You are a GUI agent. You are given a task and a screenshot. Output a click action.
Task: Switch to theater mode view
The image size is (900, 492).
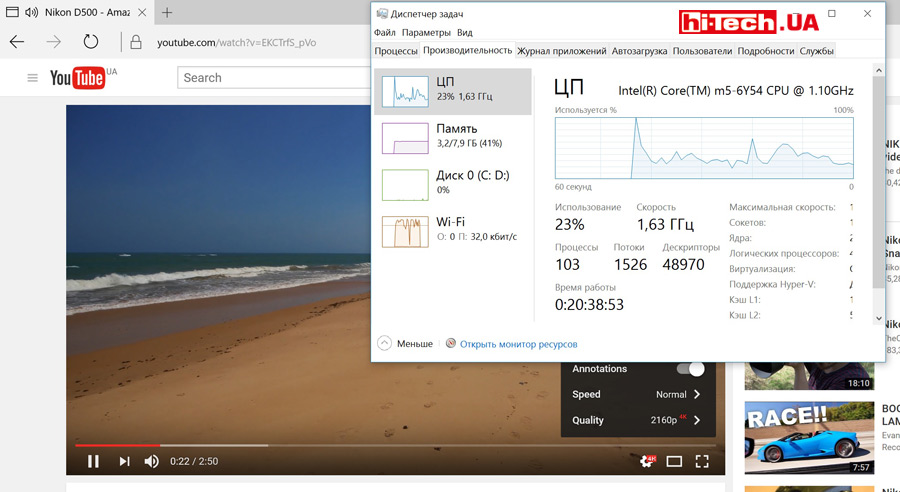click(674, 461)
